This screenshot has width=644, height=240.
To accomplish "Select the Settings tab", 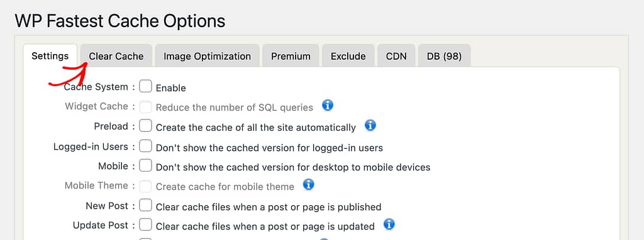I will (x=50, y=56).
